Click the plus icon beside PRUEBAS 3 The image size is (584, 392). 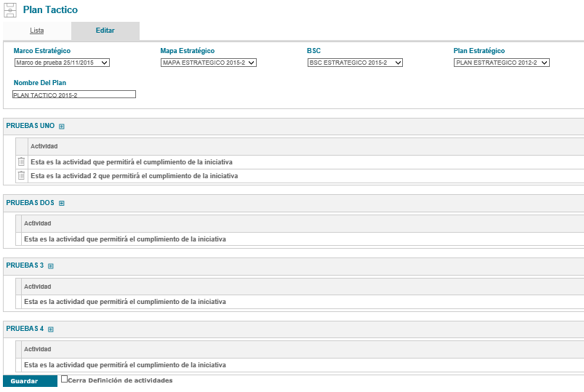(51, 266)
